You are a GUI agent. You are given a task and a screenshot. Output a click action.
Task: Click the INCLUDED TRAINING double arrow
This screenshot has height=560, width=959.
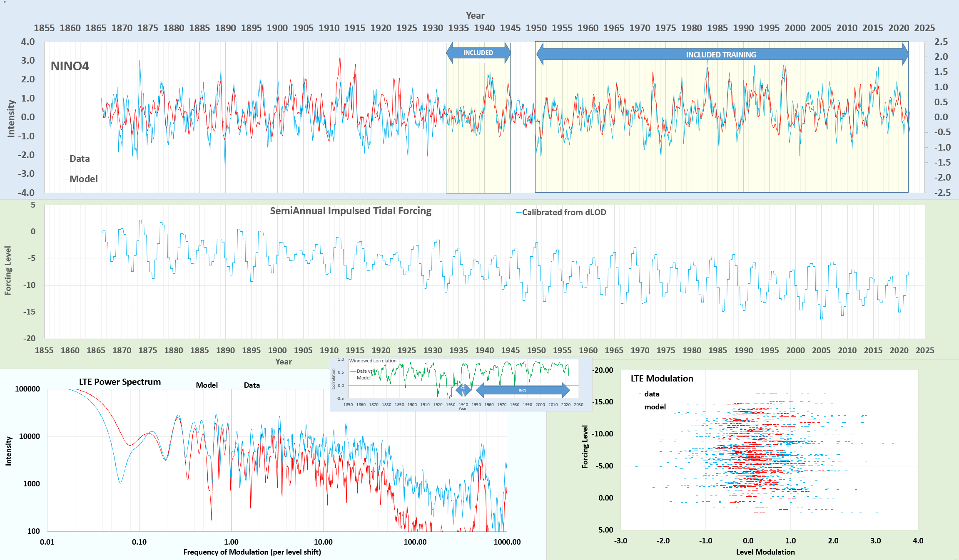click(x=722, y=55)
